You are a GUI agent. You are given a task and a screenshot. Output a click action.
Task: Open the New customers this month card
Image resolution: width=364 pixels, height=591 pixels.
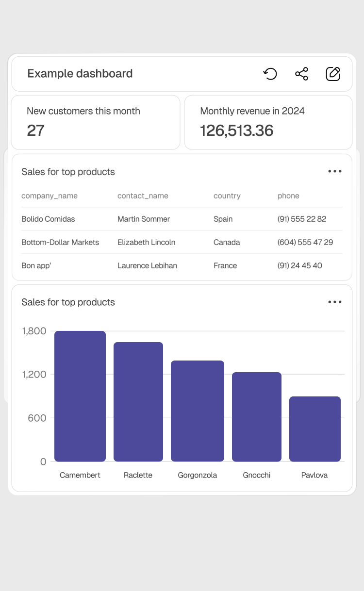pos(96,122)
